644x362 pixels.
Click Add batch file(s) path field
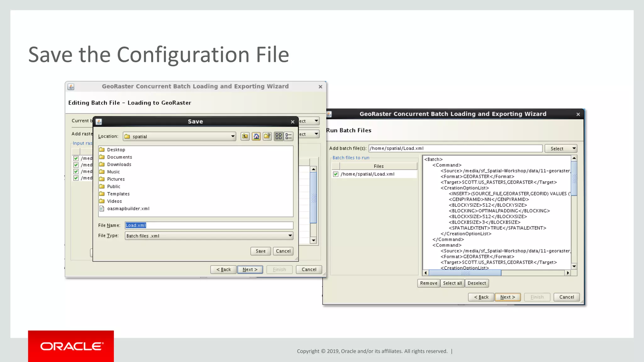click(456, 148)
